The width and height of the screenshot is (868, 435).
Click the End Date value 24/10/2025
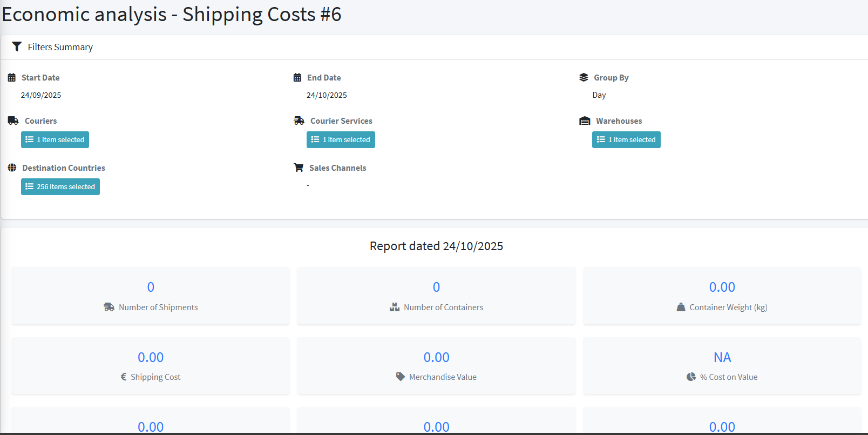(327, 96)
